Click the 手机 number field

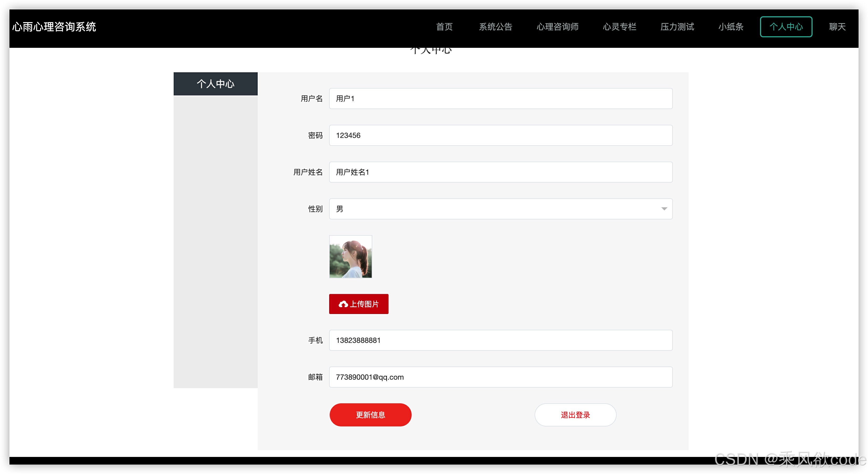(500, 340)
